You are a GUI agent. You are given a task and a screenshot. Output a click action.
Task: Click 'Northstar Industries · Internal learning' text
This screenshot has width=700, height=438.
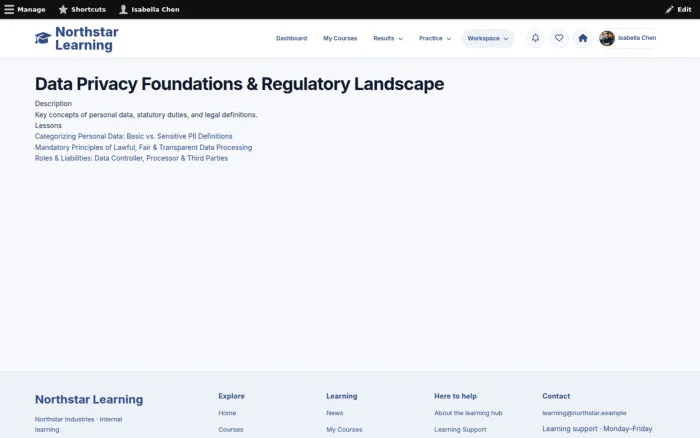click(x=79, y=424)
